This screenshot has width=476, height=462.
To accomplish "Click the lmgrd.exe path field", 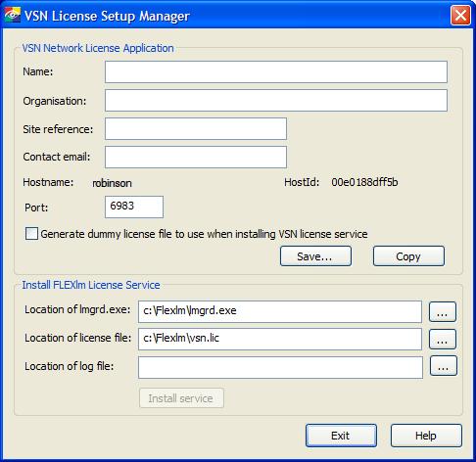I will tap(280, 311).
